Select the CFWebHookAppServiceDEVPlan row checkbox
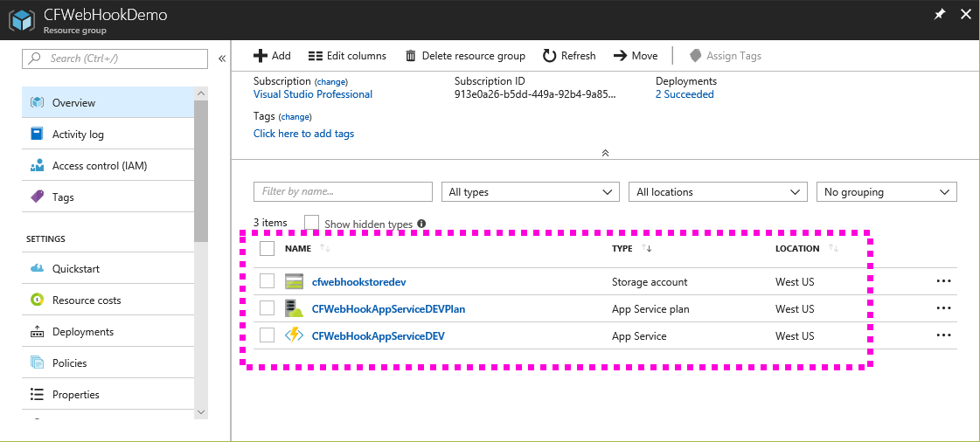Viewport: 980px width, 442px height. (267, 308)
